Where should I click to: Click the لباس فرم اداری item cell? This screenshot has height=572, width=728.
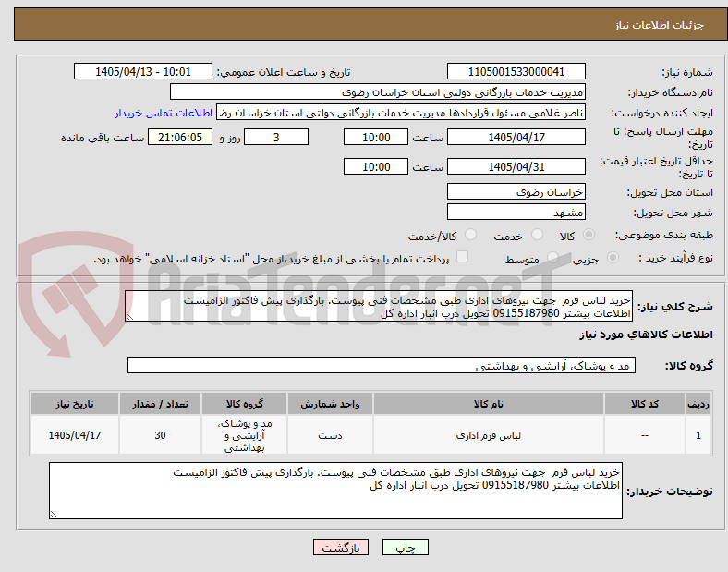488,435
